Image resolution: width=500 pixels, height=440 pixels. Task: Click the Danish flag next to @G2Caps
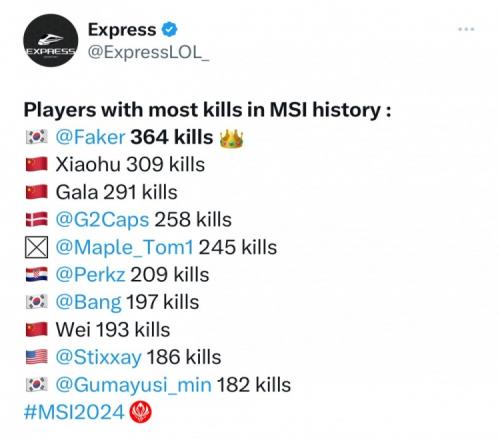pos(37,220)
